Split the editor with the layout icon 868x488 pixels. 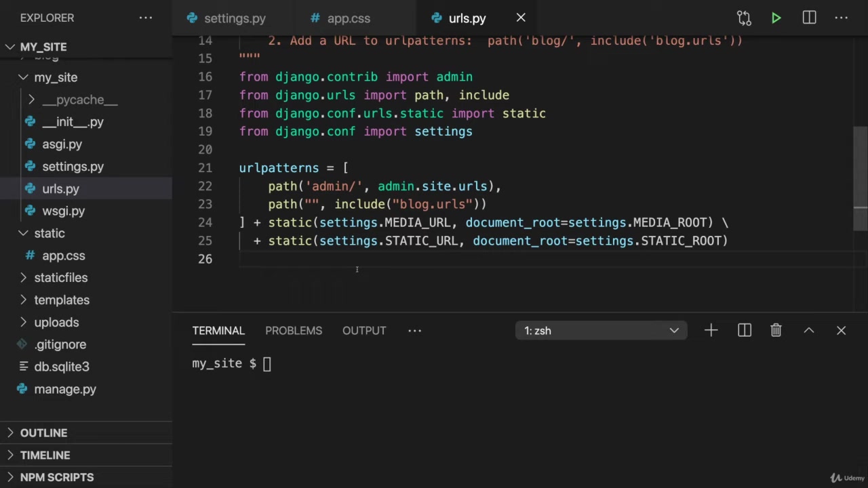pyautogui.click(x=809, y=18)
